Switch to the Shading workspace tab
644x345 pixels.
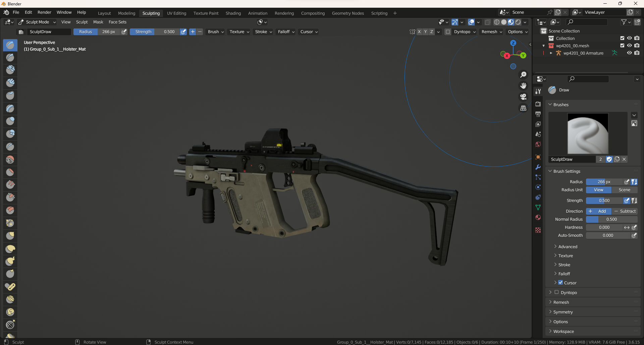pos(233,13)
